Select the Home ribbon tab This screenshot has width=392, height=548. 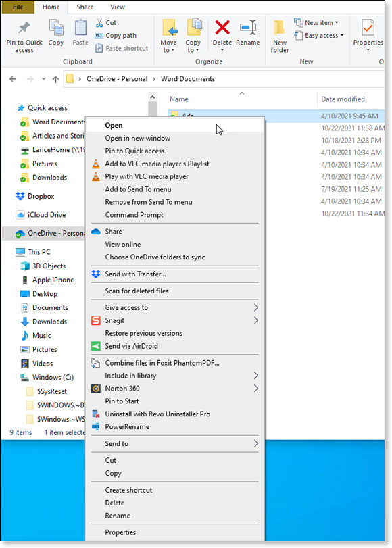[x=51, y=7]
